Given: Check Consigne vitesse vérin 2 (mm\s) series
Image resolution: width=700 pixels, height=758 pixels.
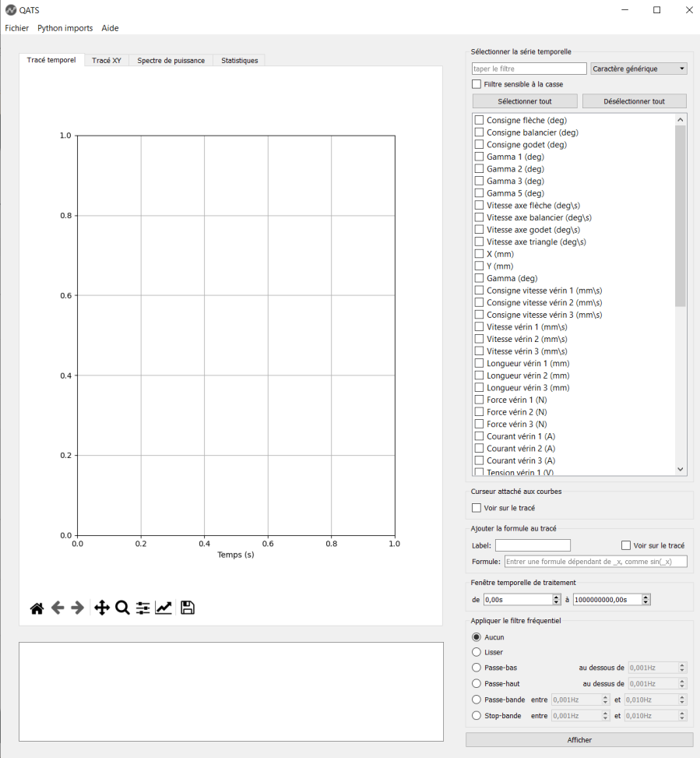Looking at the screenshot, I should click(479, 302).
